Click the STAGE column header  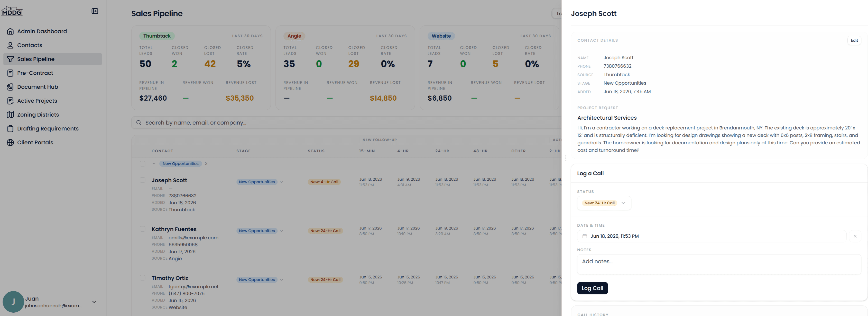point(243,151)
